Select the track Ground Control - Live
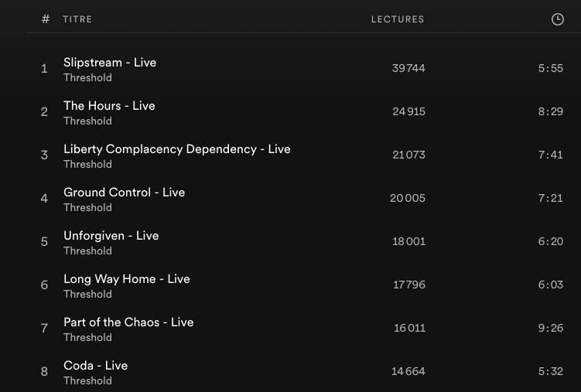581x392 pixels. 124,193
